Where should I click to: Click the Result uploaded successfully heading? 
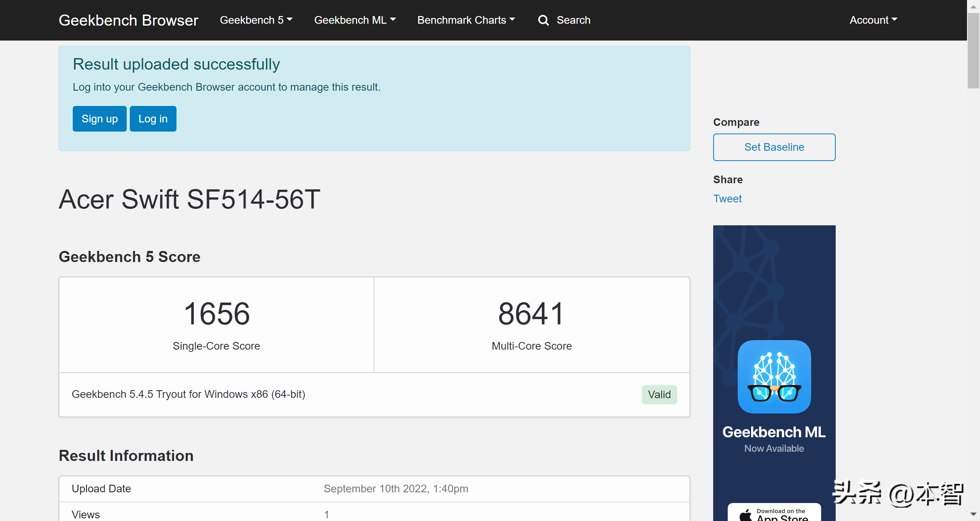(176, 64)
